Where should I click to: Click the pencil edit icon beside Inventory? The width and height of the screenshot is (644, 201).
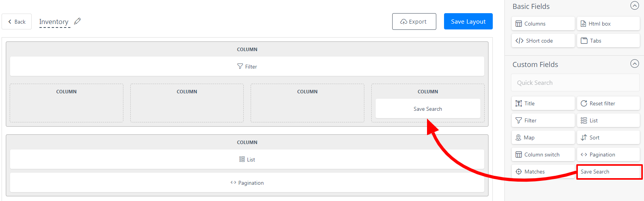(77, 21)
